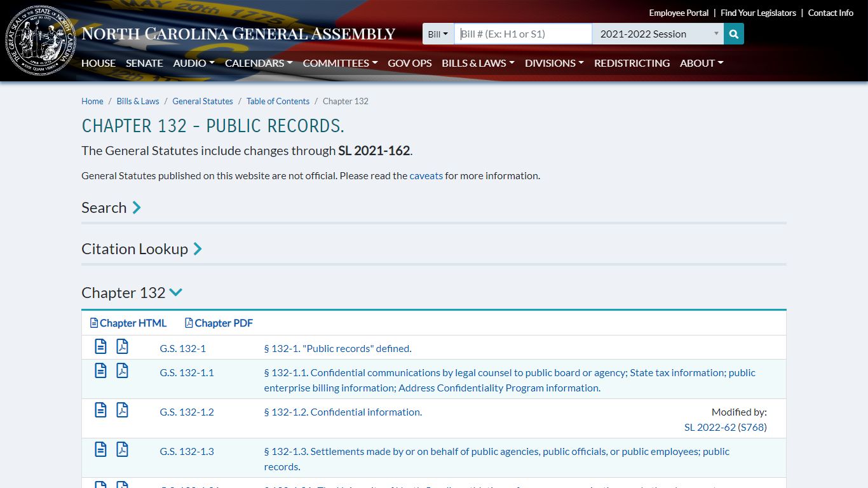
Task: Open PDF icon for G.S. 132-1.1
Action: pos(122,370)
